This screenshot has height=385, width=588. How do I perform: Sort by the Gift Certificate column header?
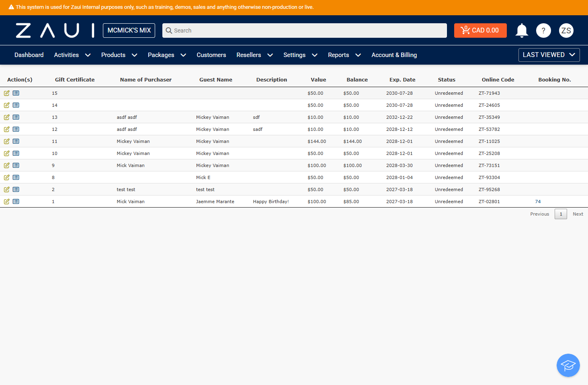pyautogui.click(x=75, y=79)
